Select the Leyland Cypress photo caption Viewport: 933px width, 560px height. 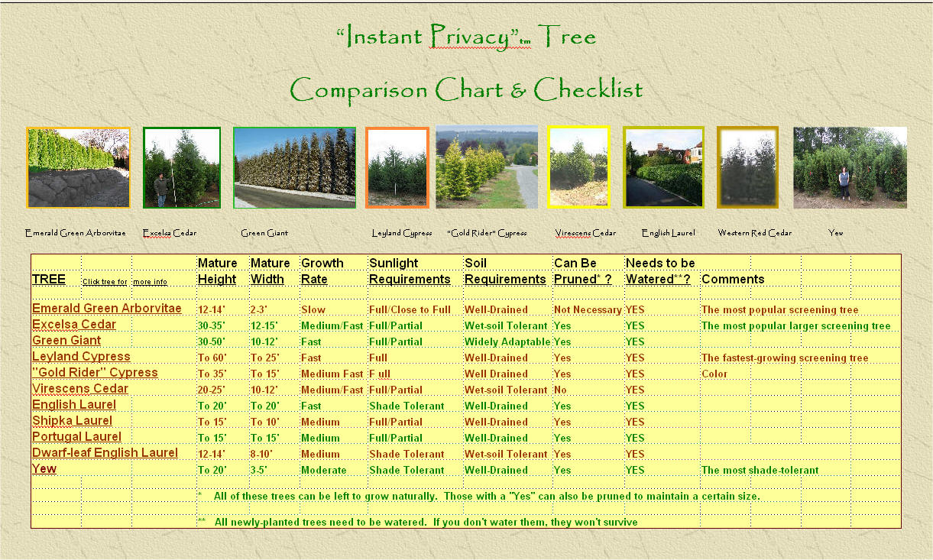coord(402,233)
